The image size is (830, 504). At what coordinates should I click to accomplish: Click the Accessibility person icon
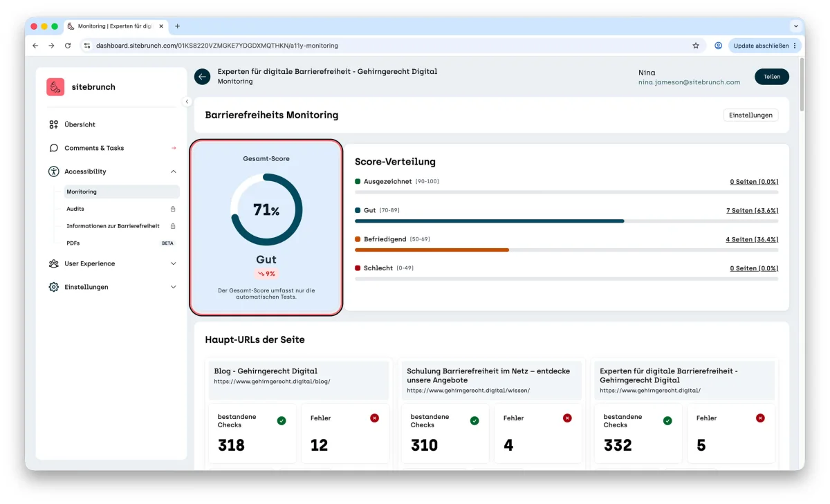click(x=53, y=171)
